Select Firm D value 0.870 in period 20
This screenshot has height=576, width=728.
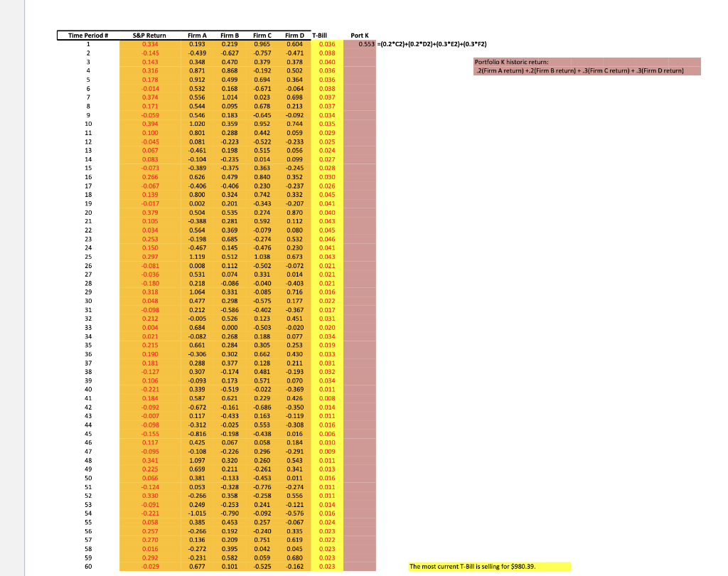294,213
